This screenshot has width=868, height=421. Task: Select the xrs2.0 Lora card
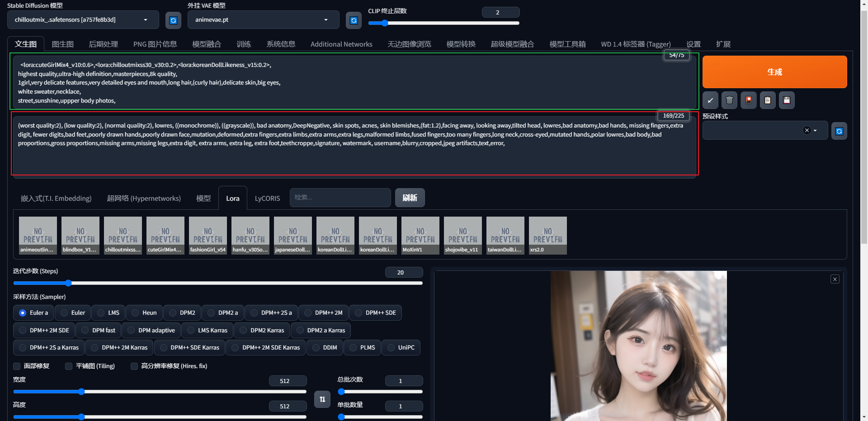coord(548,236)
